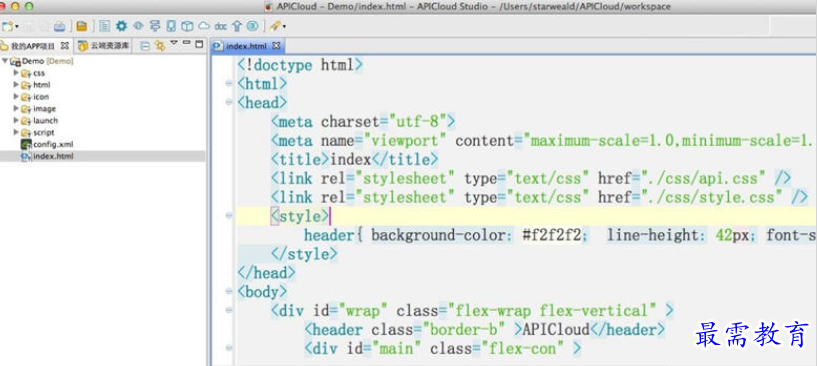Expand the image folder
Image resolution: width=817 pixels, height=366 pixels.
pyautogui.click(x=16, y=108)
